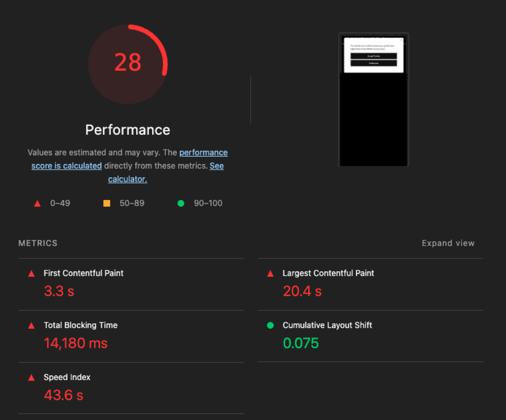Click the red triangle beside Largest Contentful Paint
506x420 pixels.
[x=270, y=273]
